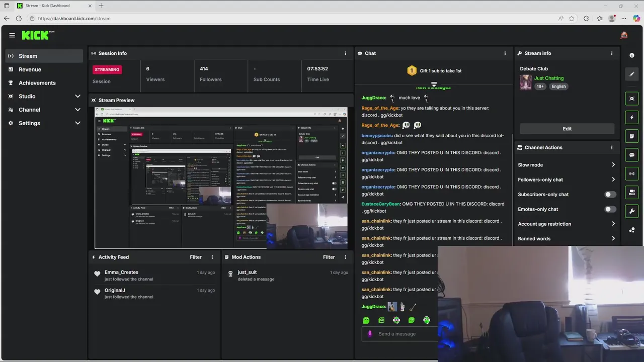Click EustaceGaryBean username in chat

click(381, 204)
